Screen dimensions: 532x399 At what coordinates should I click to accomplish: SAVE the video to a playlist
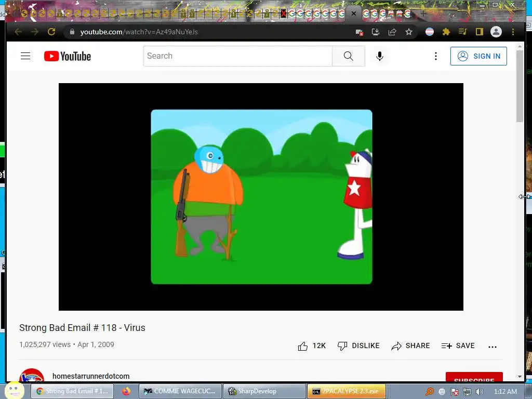point(458,345)
